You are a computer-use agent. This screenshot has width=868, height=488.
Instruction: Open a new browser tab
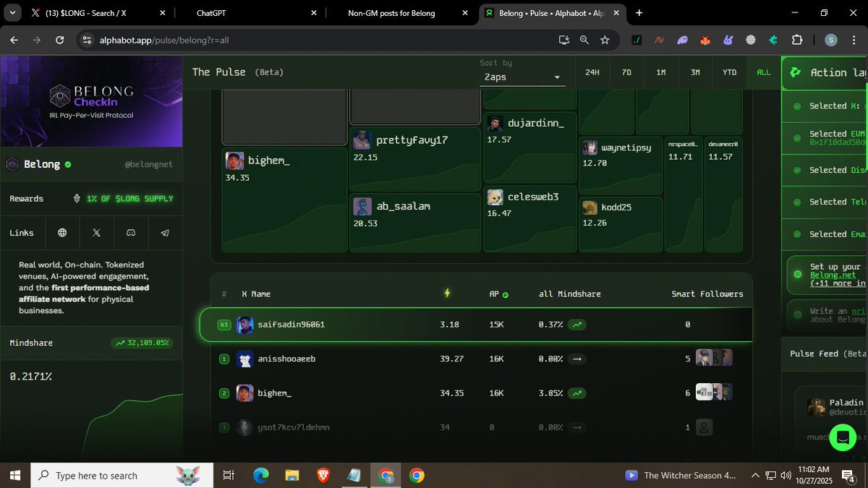click(x=639, y=13)
